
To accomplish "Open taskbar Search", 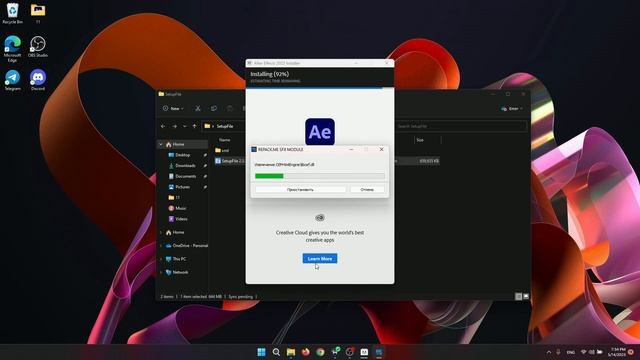I will pyautogui.click(x=276, y=352).
